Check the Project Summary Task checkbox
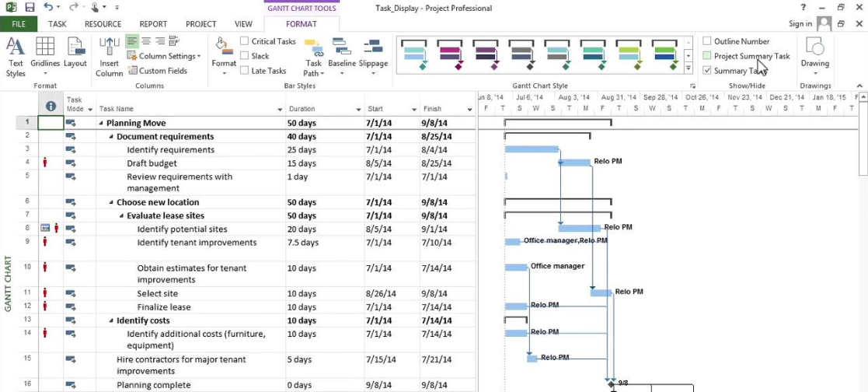The image size is (868, 392). [x=707, y=55]
